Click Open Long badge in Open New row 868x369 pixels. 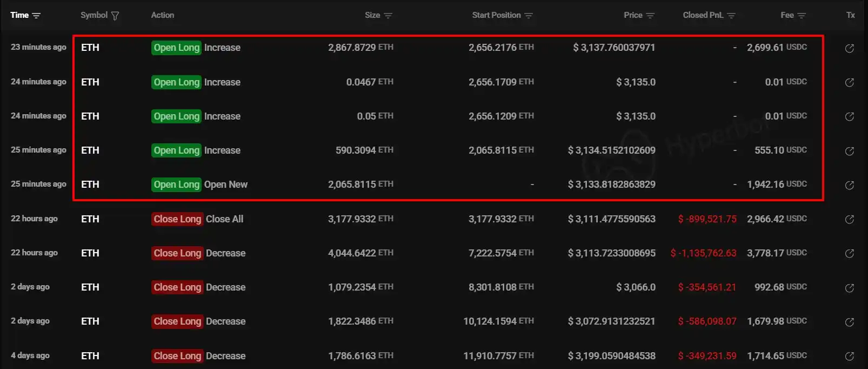pos(177,184)
